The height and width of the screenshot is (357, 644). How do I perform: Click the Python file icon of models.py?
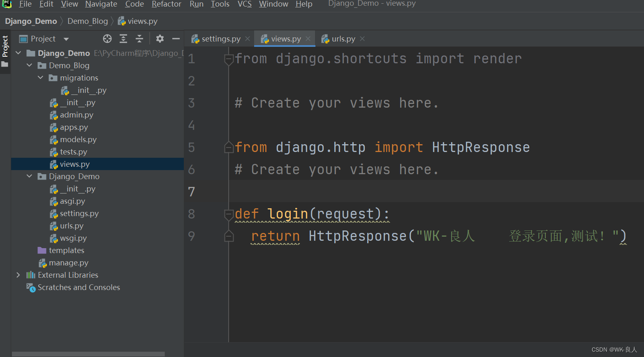(x=54, y=140)
